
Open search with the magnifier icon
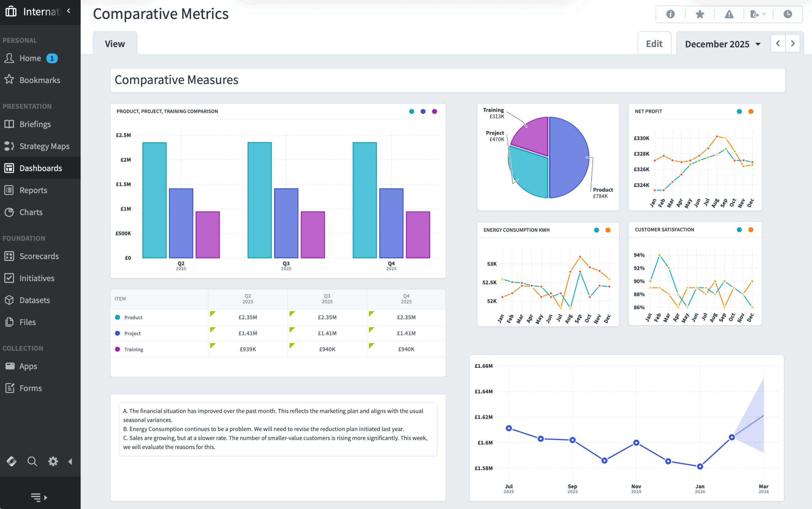32,461
